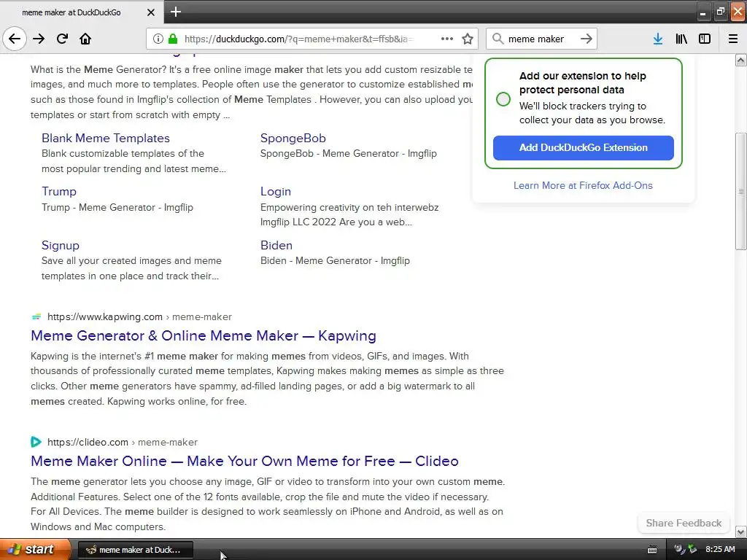
Task: Open the on-screen keyboard tray icon
Action: point(652,550)
